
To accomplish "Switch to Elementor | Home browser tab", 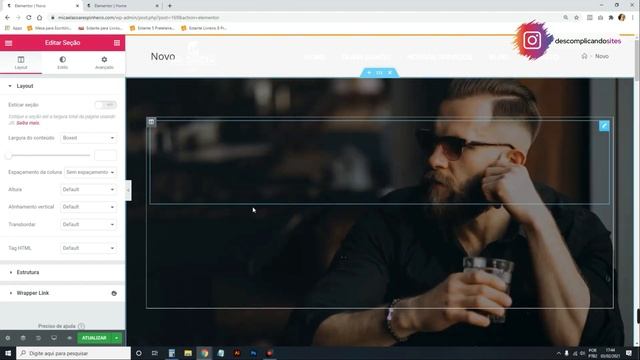I will point(122,6).
